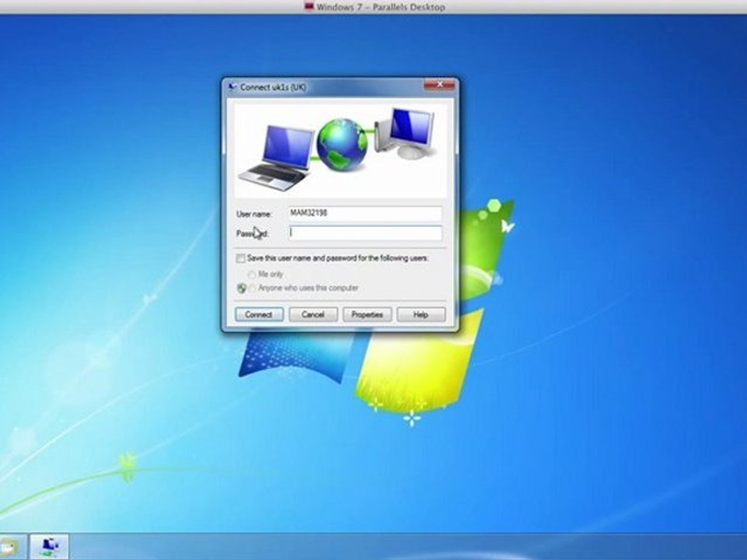Select the Me only option
The height and width of the screenshot is (560, 747).
251,275
